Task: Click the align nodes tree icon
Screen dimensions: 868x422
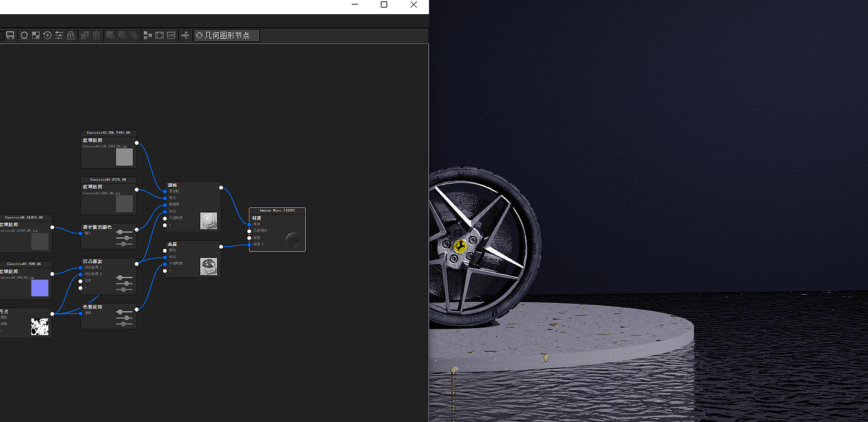Action: pos(148,36)
